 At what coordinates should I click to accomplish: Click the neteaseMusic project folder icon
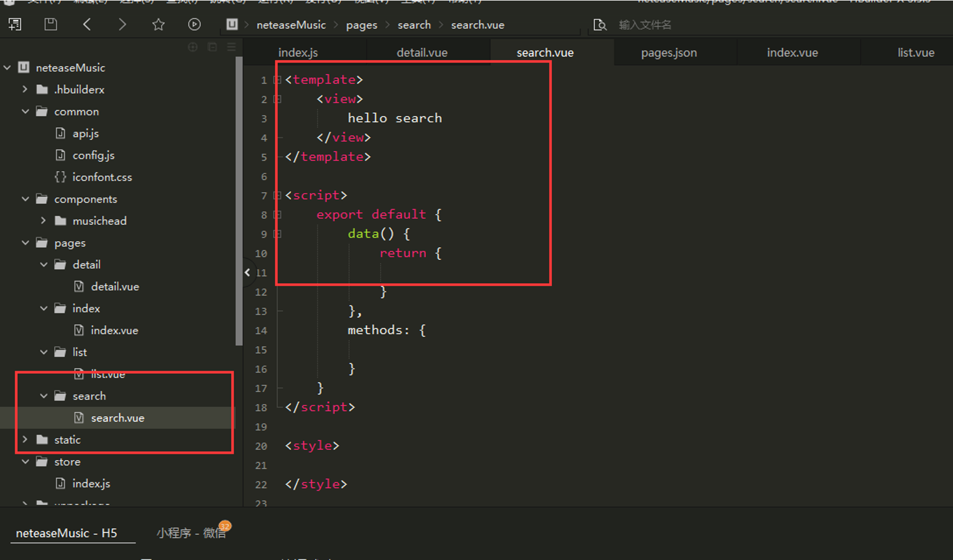[x=23, y=67]
